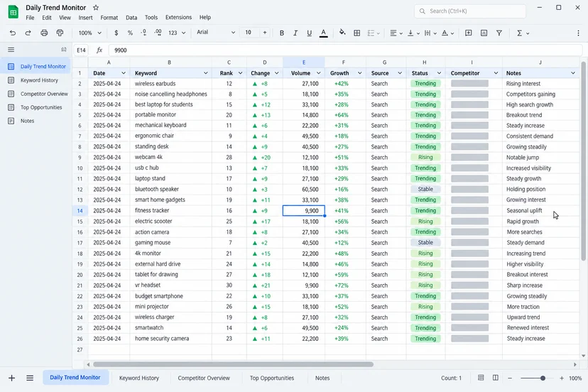Click the search box

click(470, 11)
